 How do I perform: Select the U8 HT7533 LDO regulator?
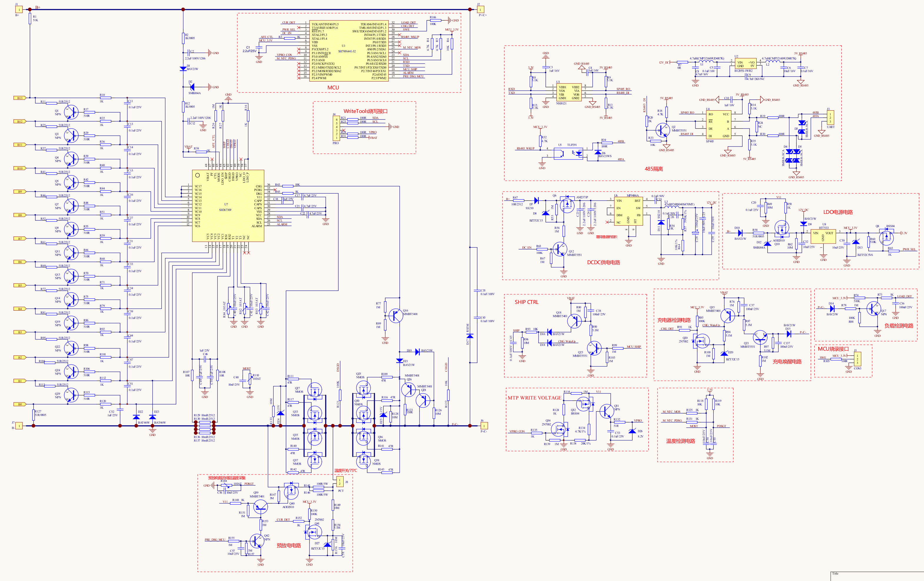click(823, 237)
